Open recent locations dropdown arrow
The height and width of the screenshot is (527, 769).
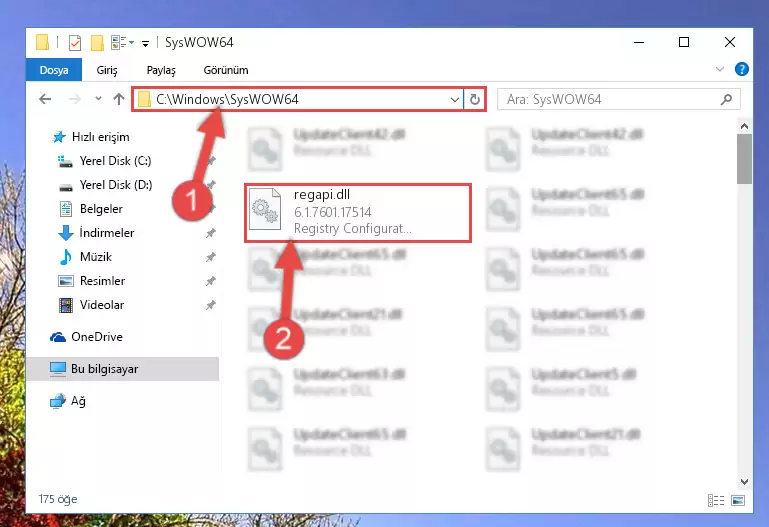[x=98, y=99]
